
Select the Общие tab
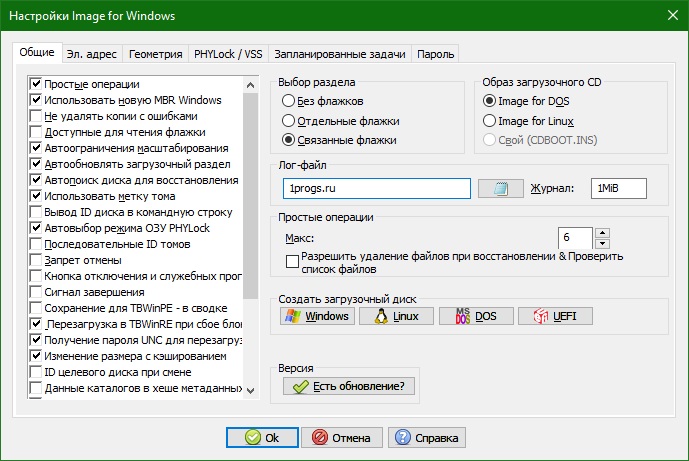pos(37,52)
